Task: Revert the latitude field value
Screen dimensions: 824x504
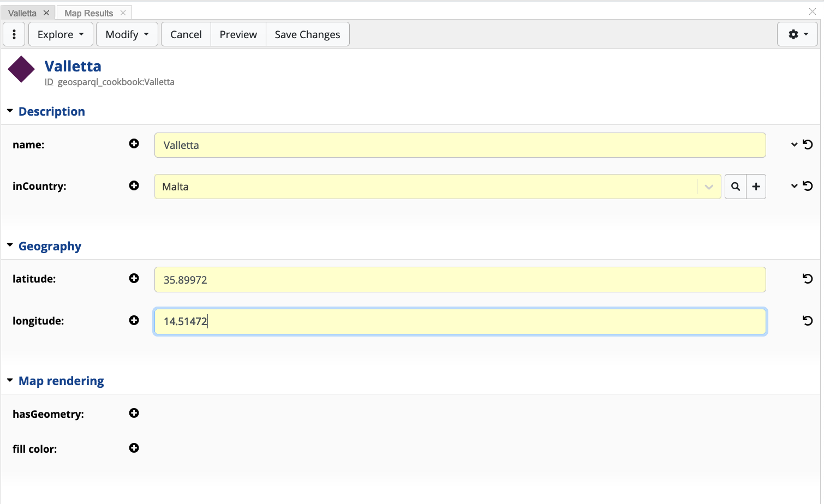Action: point(808,279)
